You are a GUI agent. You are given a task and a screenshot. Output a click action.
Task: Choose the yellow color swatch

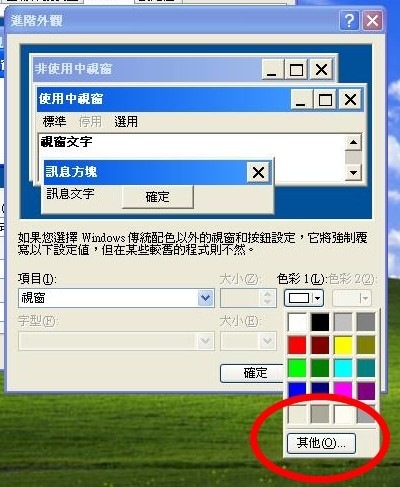(x=343, y=345)
